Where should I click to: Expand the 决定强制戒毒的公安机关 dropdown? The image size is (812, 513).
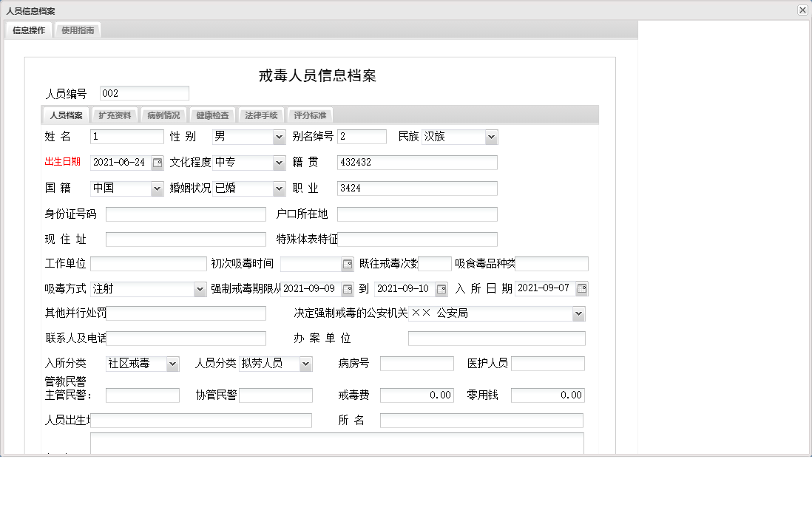pyautogui.click(x=578, y=313)
